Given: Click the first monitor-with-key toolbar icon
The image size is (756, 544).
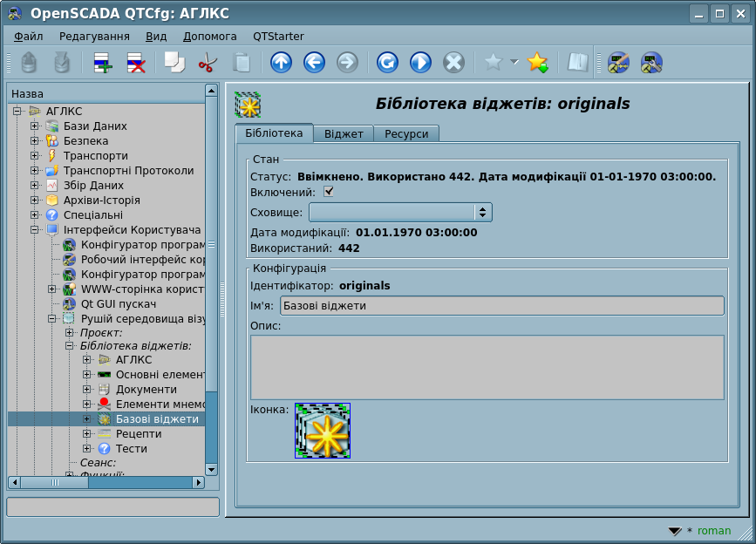Looking at the screenshot, I should pyautogui.click(x=618, y=63).
